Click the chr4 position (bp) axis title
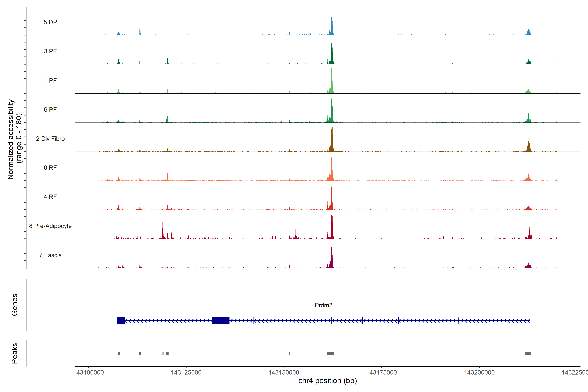Image resolution: width=588 pixels, height=392 pixels. (x=327, y=381)
